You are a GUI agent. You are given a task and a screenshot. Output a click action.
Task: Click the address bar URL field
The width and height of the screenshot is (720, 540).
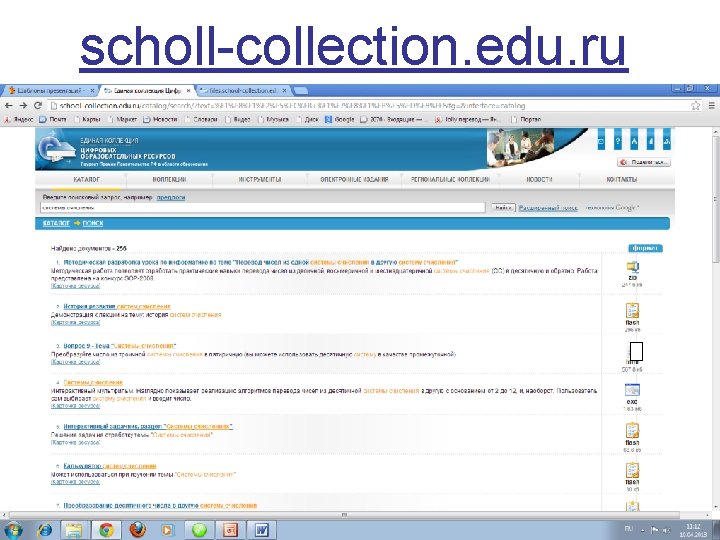click(367, 106)
